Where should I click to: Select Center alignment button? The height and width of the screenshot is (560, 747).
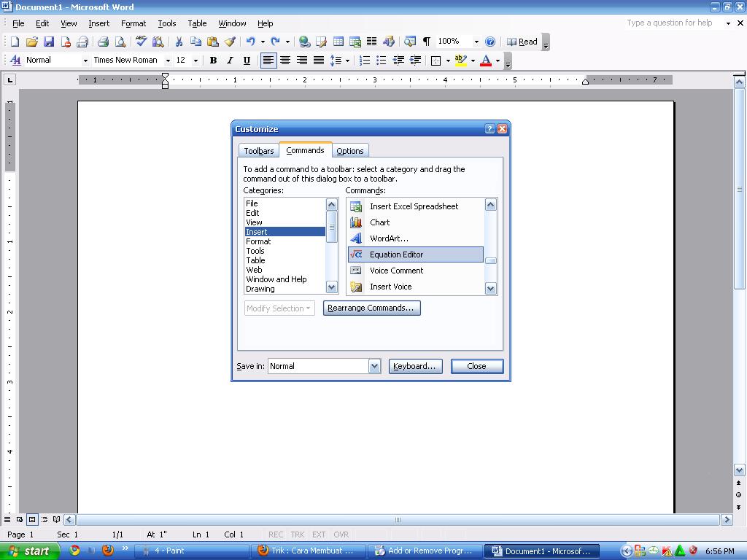pos(285,61)
